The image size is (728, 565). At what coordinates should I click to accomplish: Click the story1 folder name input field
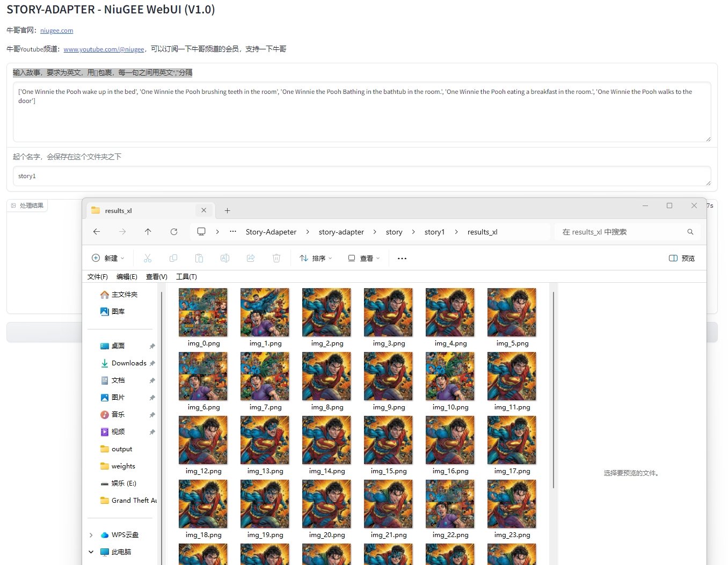(x=361, y=176)
